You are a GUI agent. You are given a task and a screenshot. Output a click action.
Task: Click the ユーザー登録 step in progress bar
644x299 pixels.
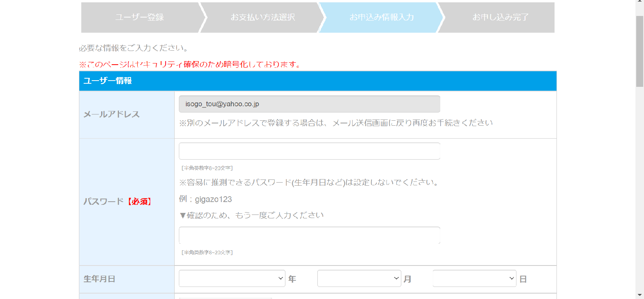140,18
